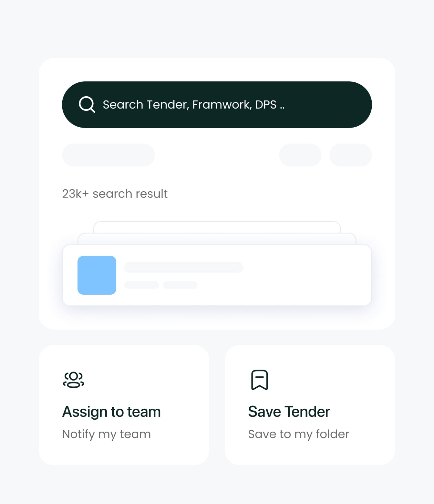Click the rightmost small filter pill
Viewport: 434px width, 504px height.
click(x=351, y=155)
